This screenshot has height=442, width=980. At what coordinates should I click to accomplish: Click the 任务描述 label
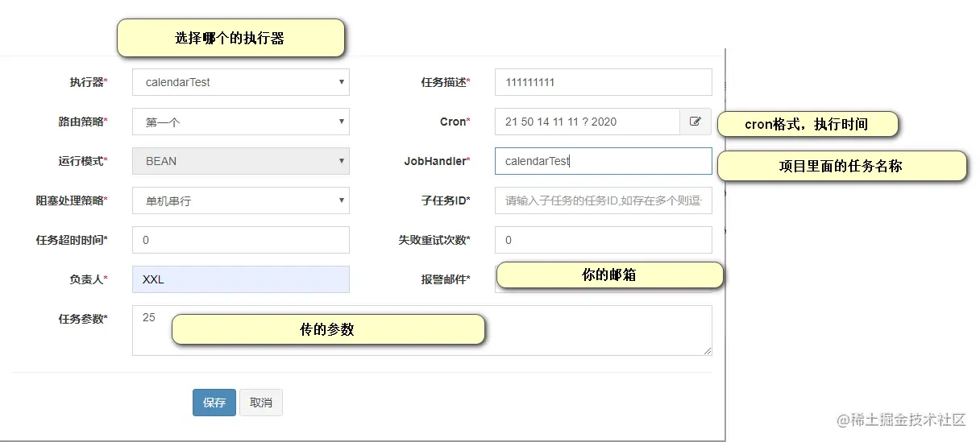pyautogui.click(x=446, y=82)
